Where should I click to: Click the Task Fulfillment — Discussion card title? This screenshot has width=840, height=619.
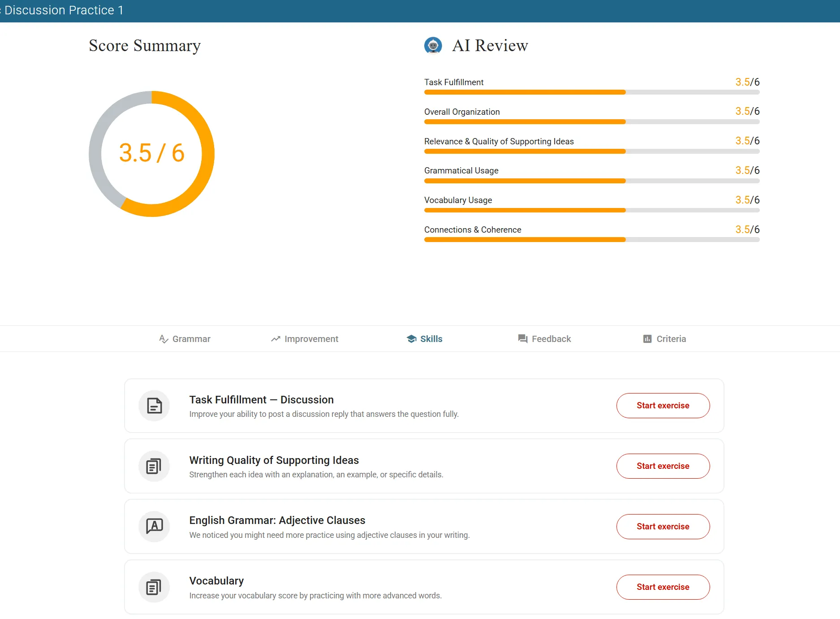pos(261,399)
